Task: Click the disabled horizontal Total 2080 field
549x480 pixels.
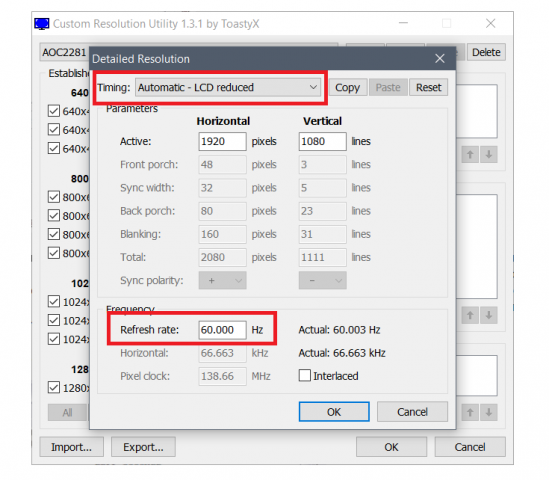Action: pyautogui.click(x=222, y=257)
